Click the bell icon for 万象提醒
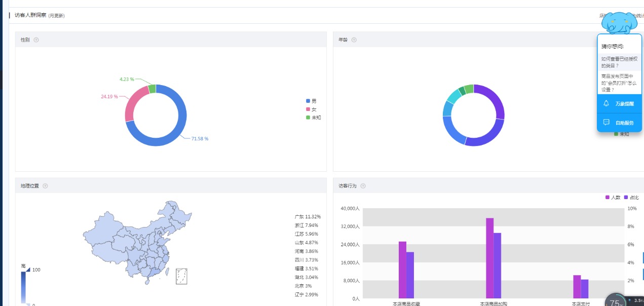Image resolution: width=644 pixels, height=306 pixels. (606, 103)
